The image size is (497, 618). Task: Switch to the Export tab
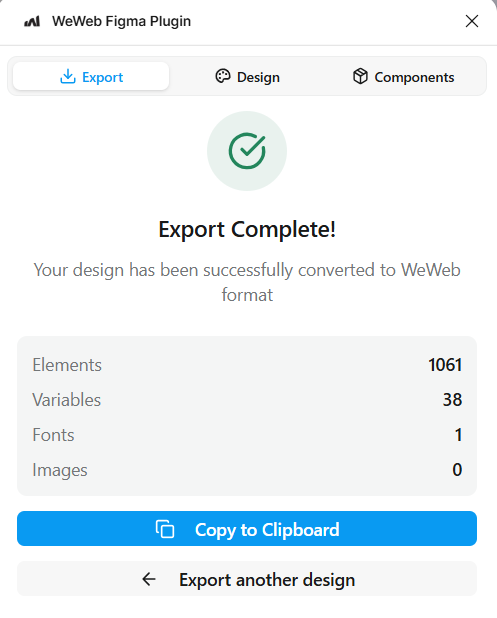pyautogui.click(x=91, y=76)
